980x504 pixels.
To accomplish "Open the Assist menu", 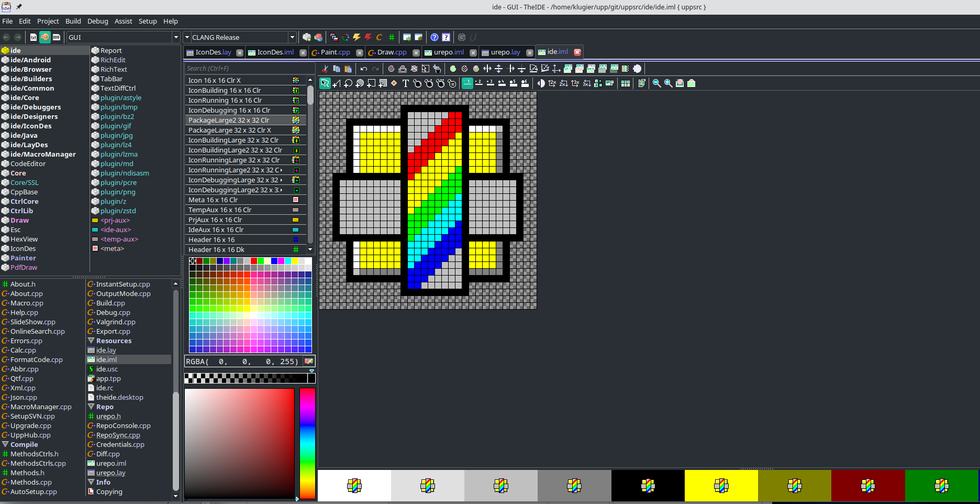I will 123,21.
